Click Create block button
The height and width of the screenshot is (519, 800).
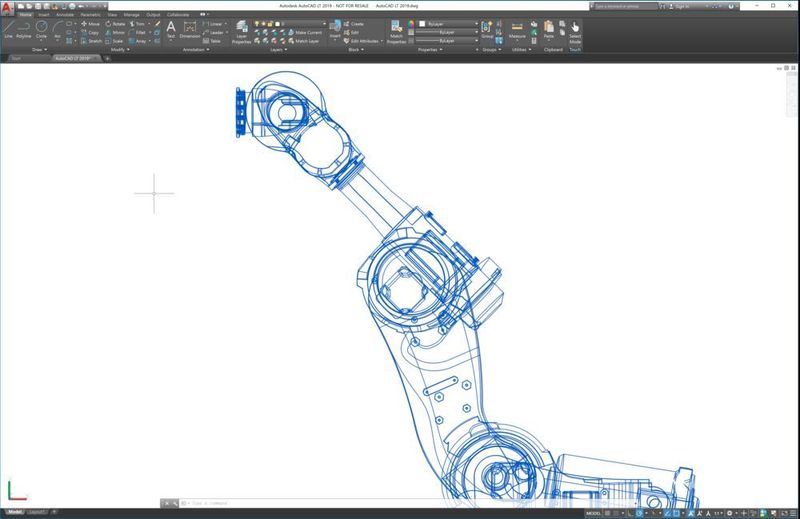[354, 24]
